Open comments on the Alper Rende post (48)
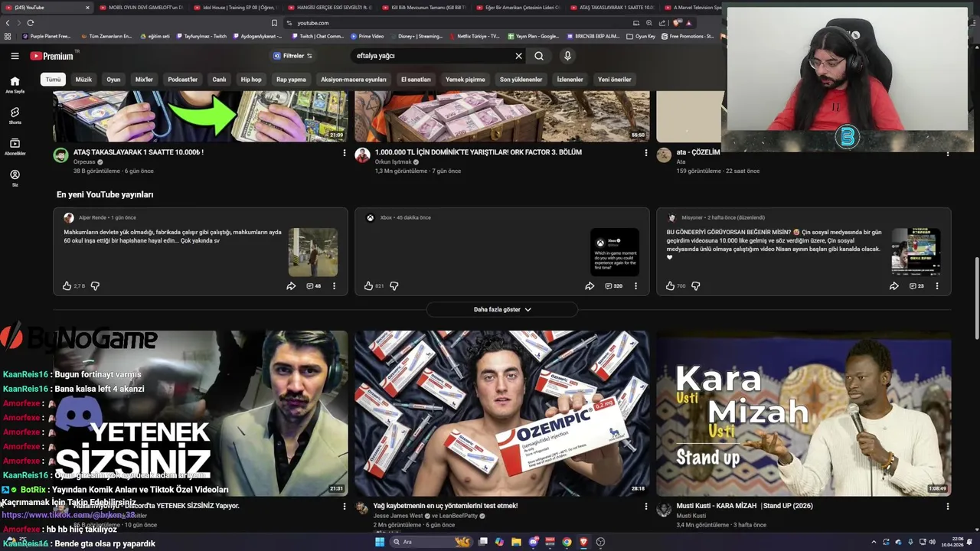The image size is (980, 551). 314,286
